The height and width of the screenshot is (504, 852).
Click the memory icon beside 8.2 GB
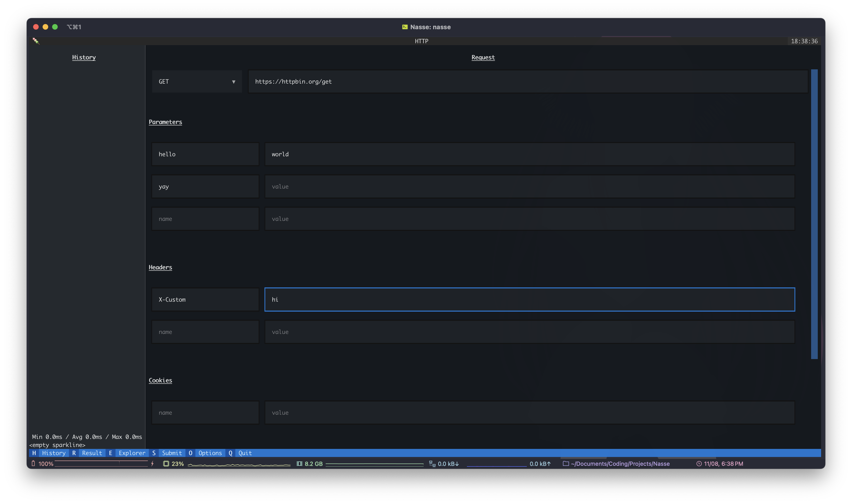[299, 464]
